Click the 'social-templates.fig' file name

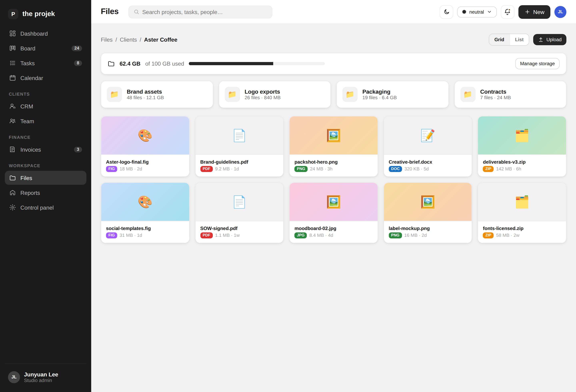pyautogui.click(x=128, y=228)
